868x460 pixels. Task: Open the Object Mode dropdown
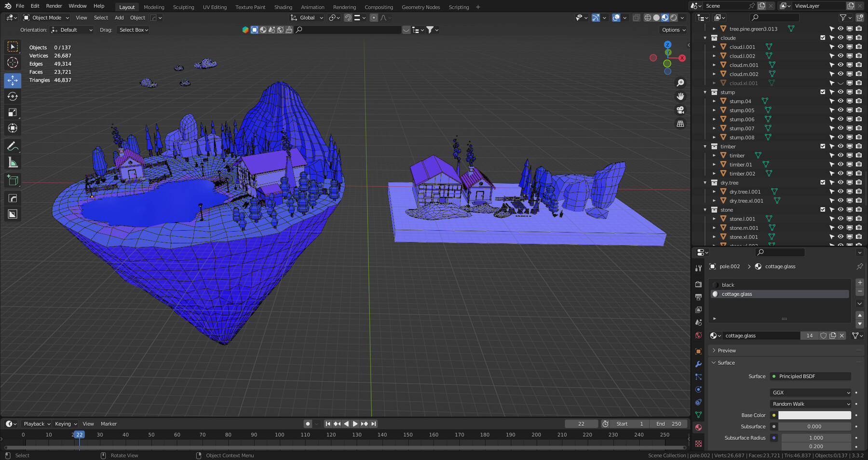click(x=46, y=18)
